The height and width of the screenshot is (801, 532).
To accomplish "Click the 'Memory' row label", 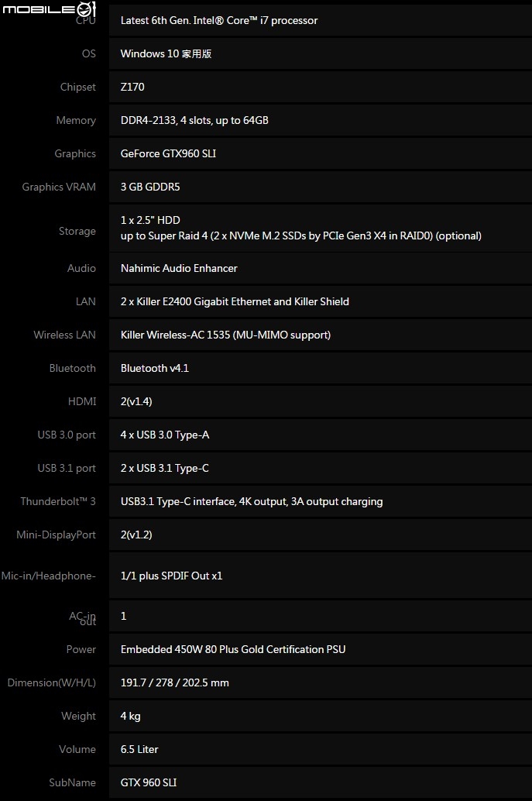I will (76, 121).
